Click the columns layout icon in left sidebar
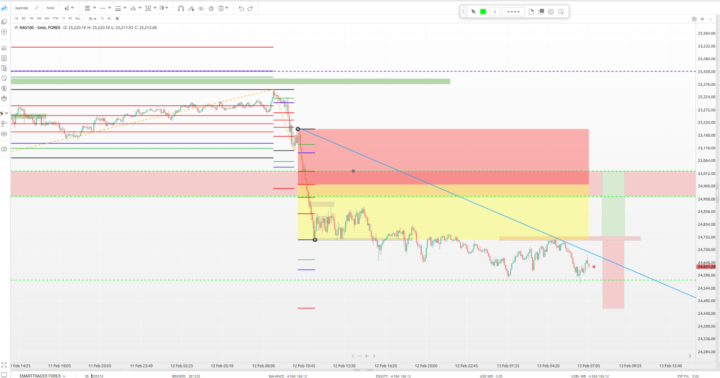Image resolution: width=720 pixels, height=378 pixels. (x=4, y=134)
